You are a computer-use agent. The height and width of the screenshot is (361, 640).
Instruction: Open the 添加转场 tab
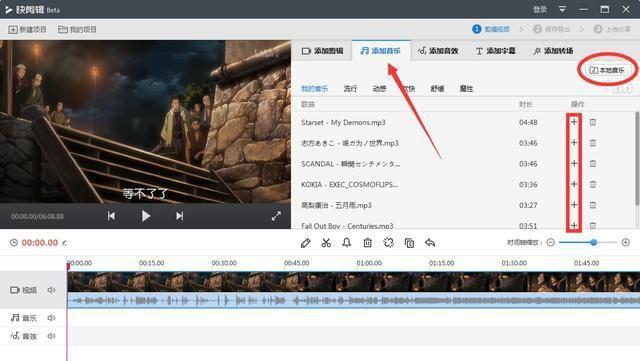(x=553, y=51)
